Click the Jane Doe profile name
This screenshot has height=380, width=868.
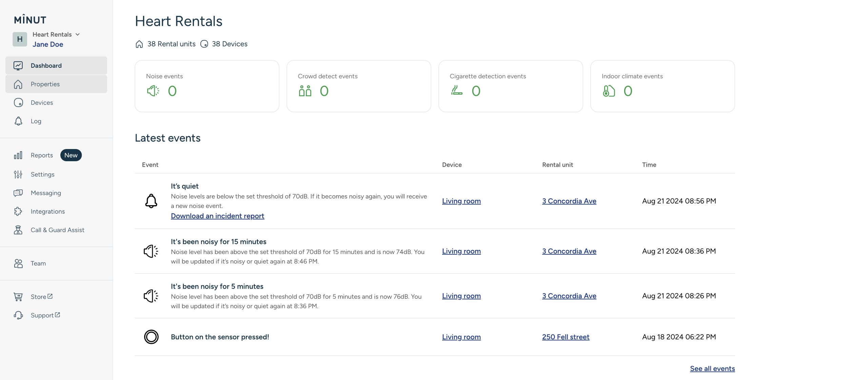pyautogui.click(x=48, y=44)
